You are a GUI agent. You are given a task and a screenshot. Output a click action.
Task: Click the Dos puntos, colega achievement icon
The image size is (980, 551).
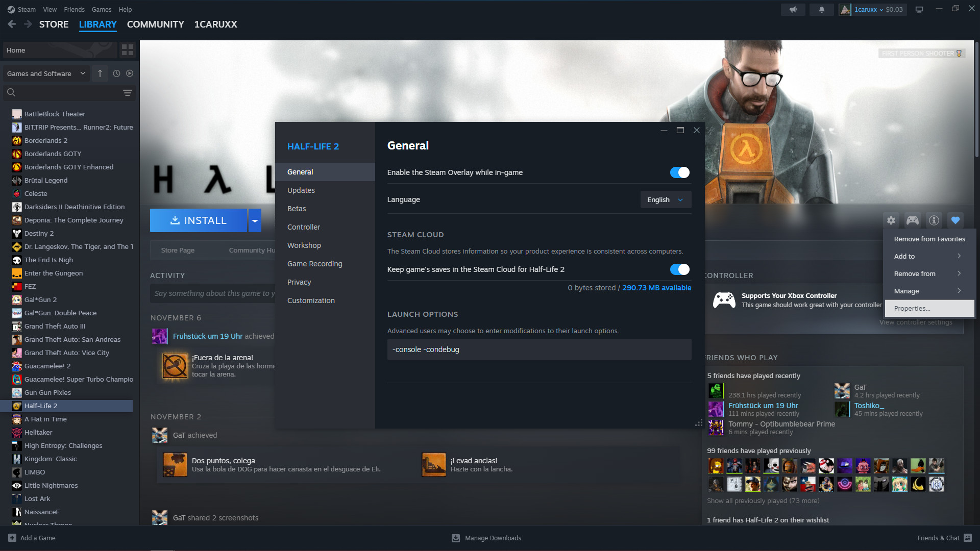click(175, 465)
